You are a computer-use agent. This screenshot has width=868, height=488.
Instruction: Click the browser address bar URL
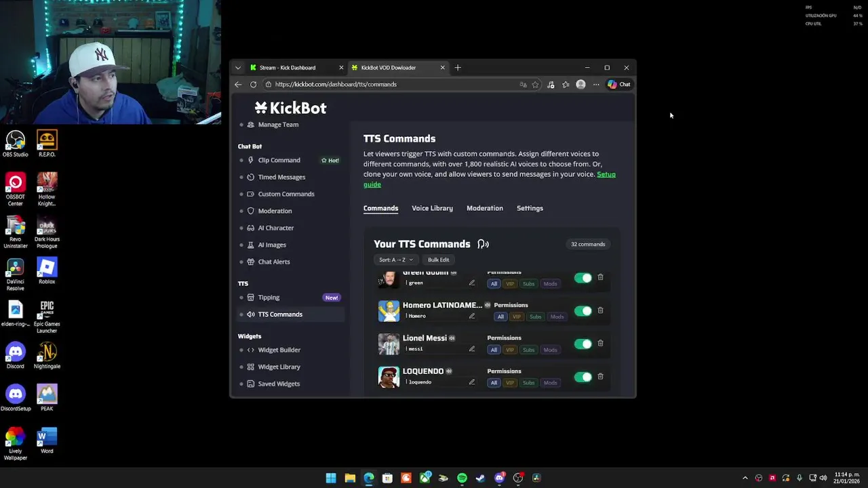click(x=336, y=85)
